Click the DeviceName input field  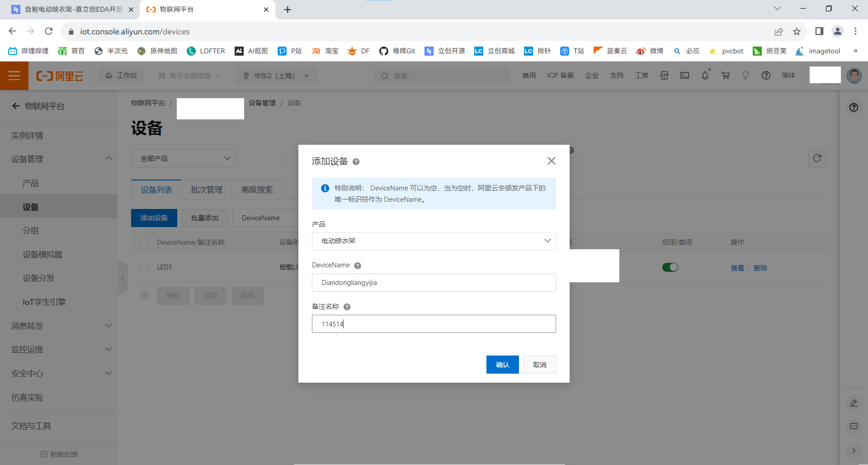434,283
